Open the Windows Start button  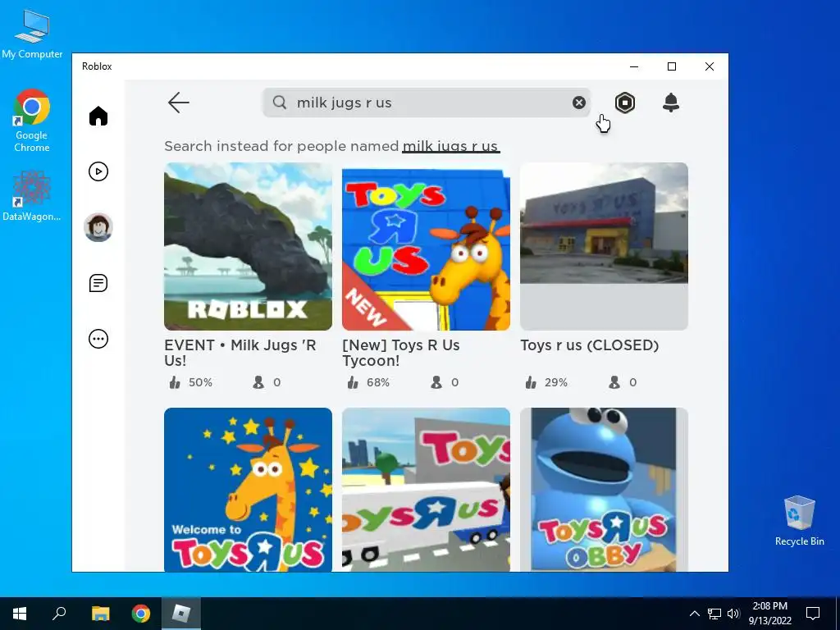point(20,614)
